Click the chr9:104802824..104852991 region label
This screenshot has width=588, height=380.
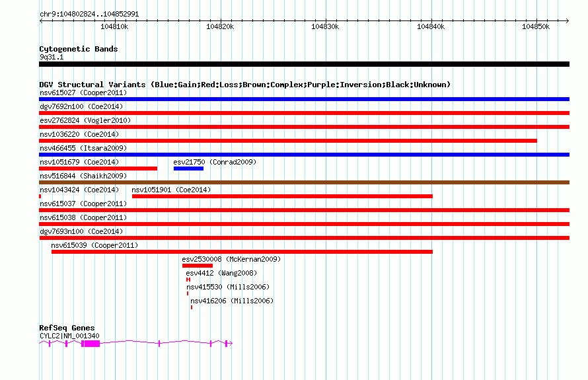(x=89, y=15)
